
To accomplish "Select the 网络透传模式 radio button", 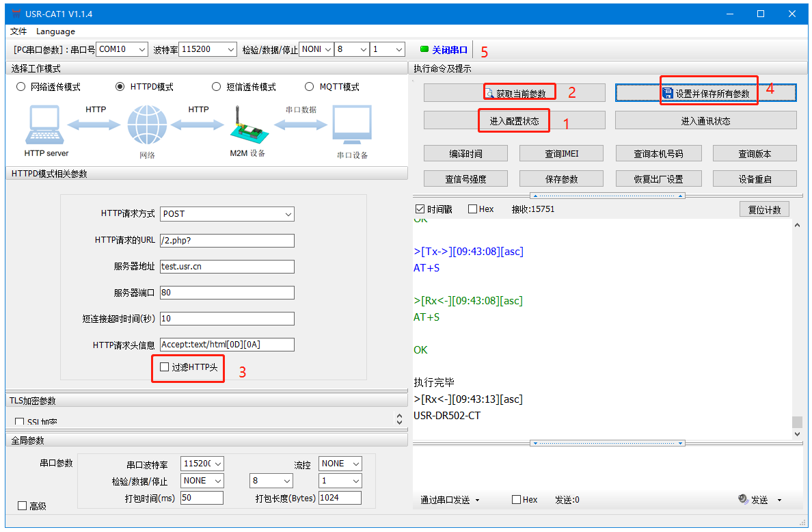I will pyautogui.click(x=21, y=87).
